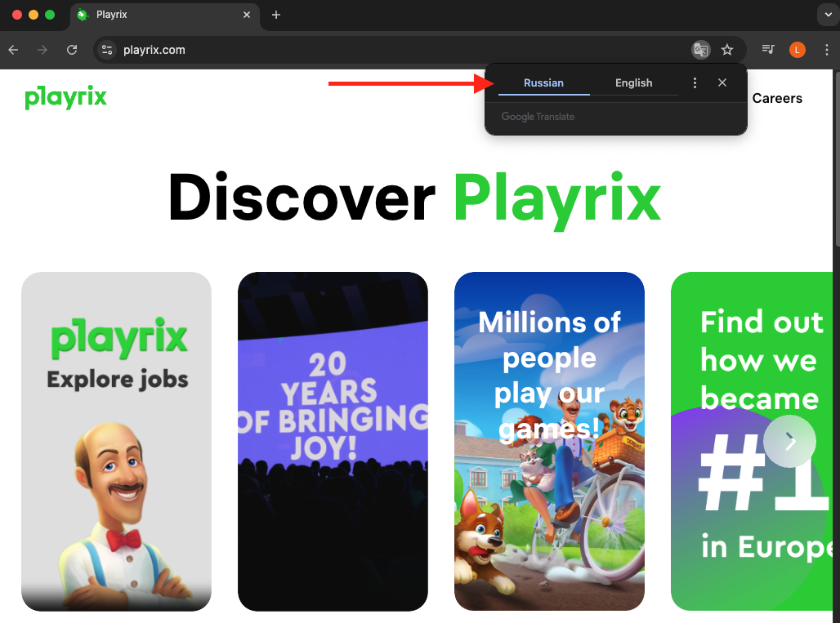The image size is (840, 623).
Task: Open a new tab with the plus button
Action: click(276, 15)
